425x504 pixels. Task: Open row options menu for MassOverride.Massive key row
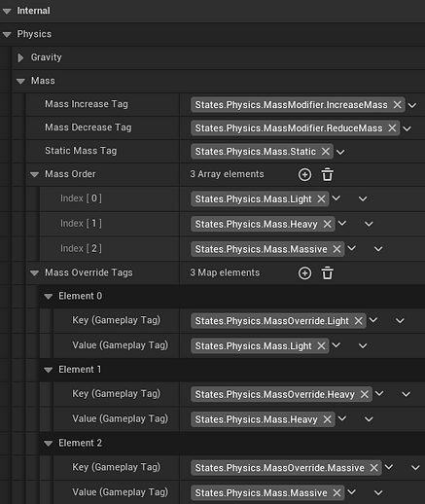(415, 468)
